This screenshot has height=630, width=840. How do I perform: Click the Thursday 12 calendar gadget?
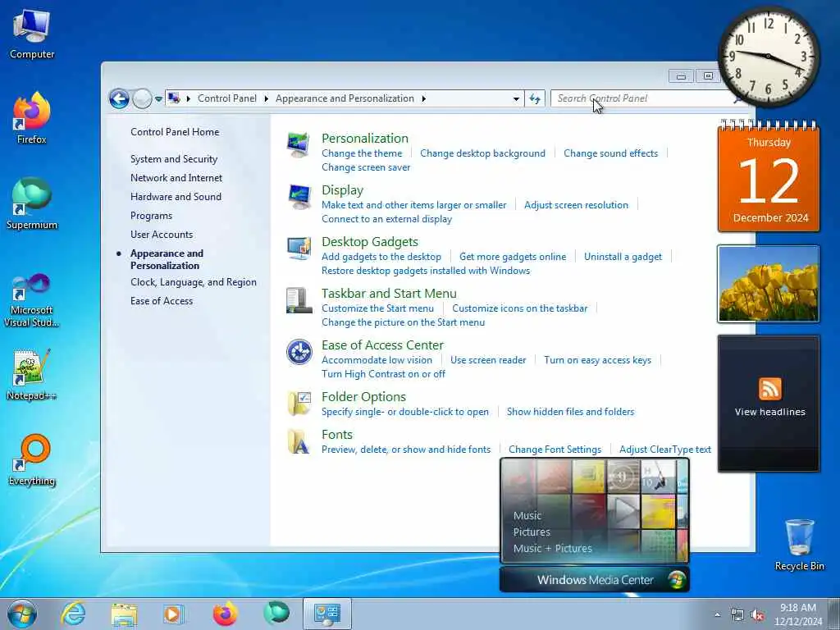769,177
